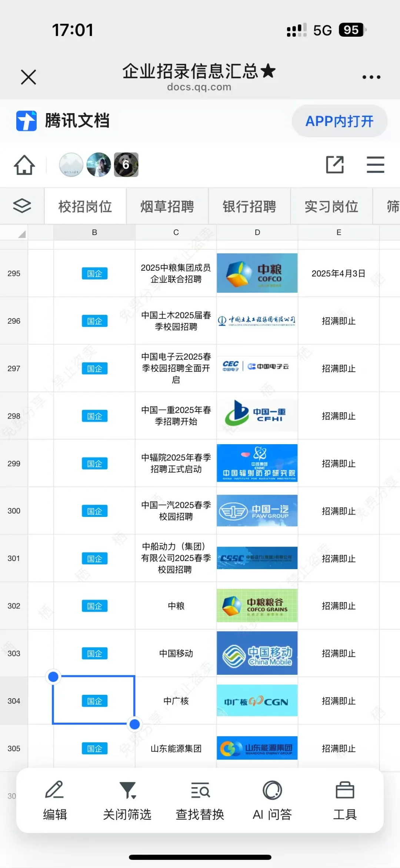Viewport: 400px width, 868px height.
Task: Open the 中粮 COFCO logo image
Action: tap(257, 273)
